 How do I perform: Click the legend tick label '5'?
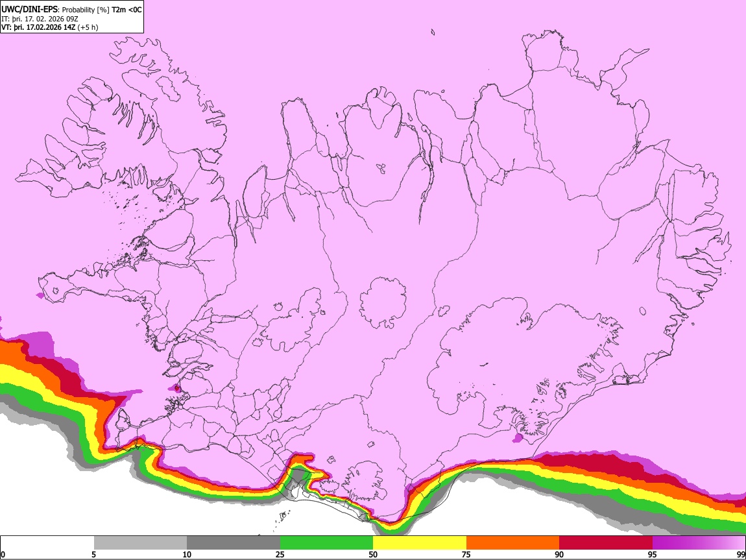94,555
